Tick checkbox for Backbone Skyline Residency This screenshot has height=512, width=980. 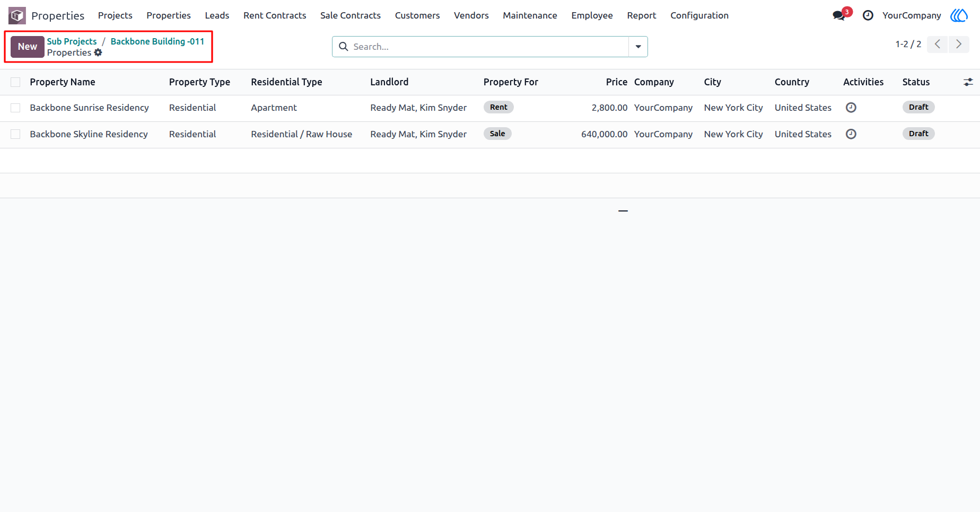[x=15, y=134]
